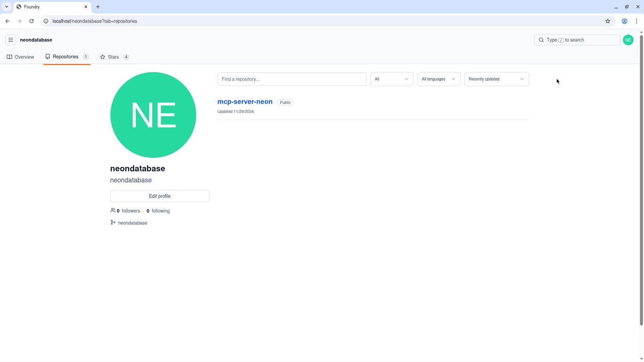The image size is (644, 362).
Task: Click the site information icon in address bar
Action: [46, 21]
